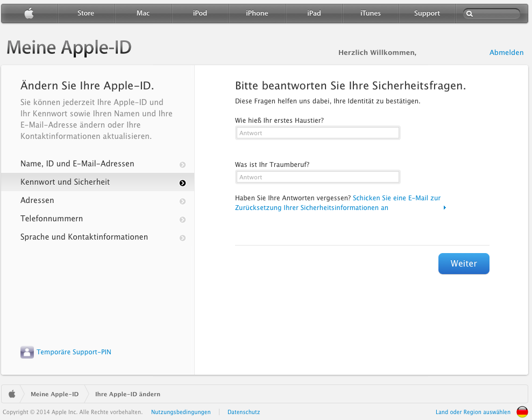Viewport: 532px width, 420px height.
Task: Open the Temporäre Support-PIN link
Action: click(x=74, y=352)
